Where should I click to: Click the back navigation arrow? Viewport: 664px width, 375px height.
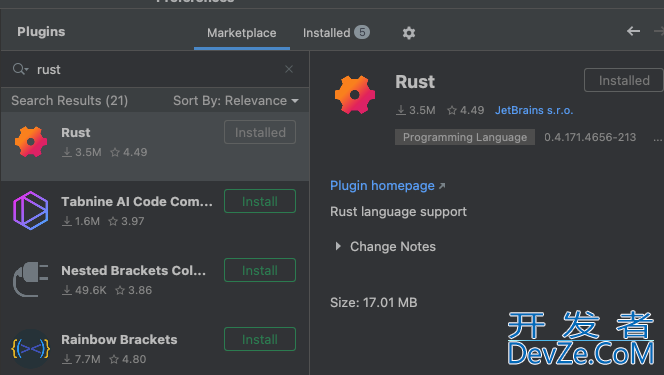click(633, 31)
